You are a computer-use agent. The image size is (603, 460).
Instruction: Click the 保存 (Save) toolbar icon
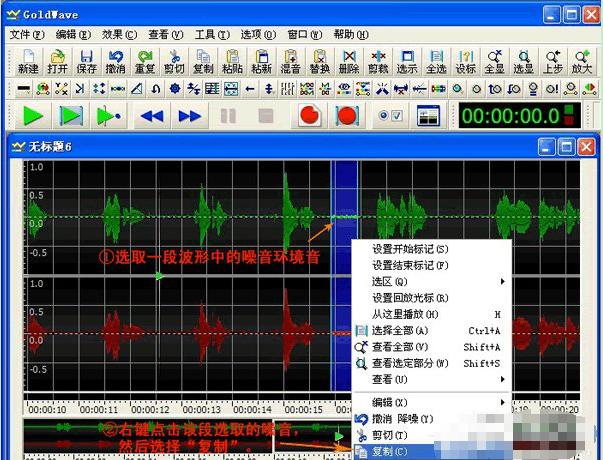(86, 61)
